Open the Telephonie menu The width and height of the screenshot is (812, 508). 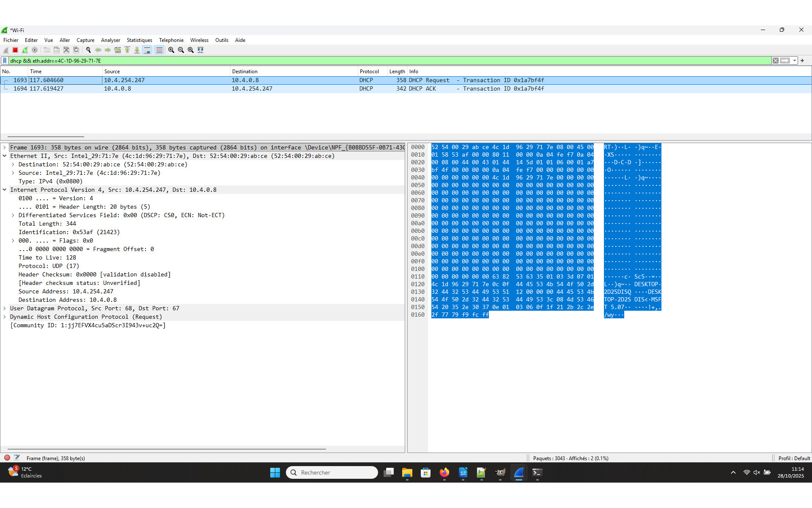171,40
